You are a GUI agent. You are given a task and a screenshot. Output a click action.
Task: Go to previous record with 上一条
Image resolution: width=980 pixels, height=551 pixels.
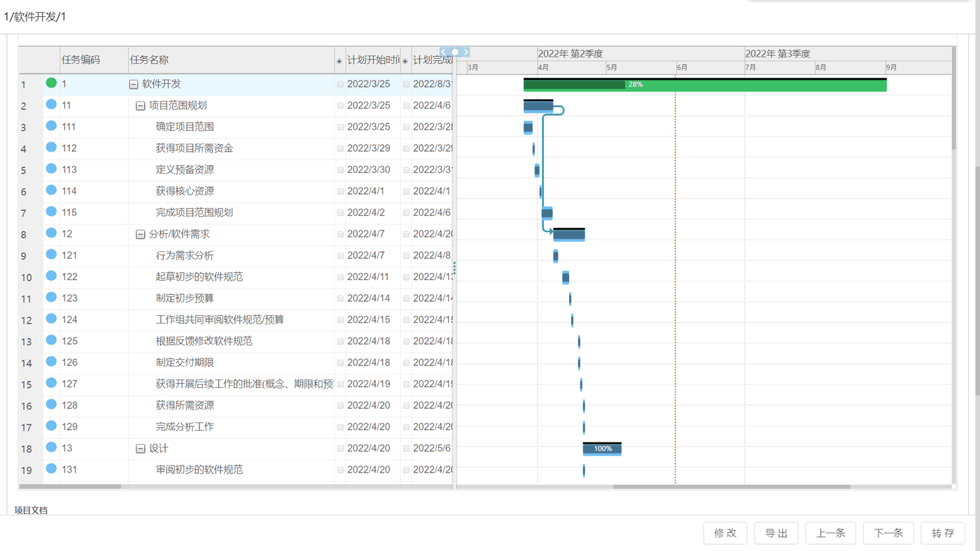(831, 533)
